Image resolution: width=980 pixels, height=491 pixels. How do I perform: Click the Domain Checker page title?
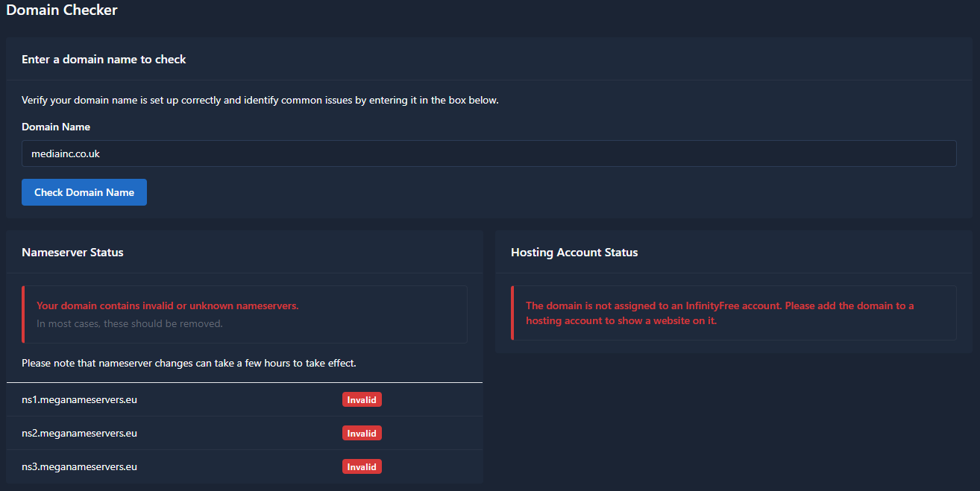point(62,10)
